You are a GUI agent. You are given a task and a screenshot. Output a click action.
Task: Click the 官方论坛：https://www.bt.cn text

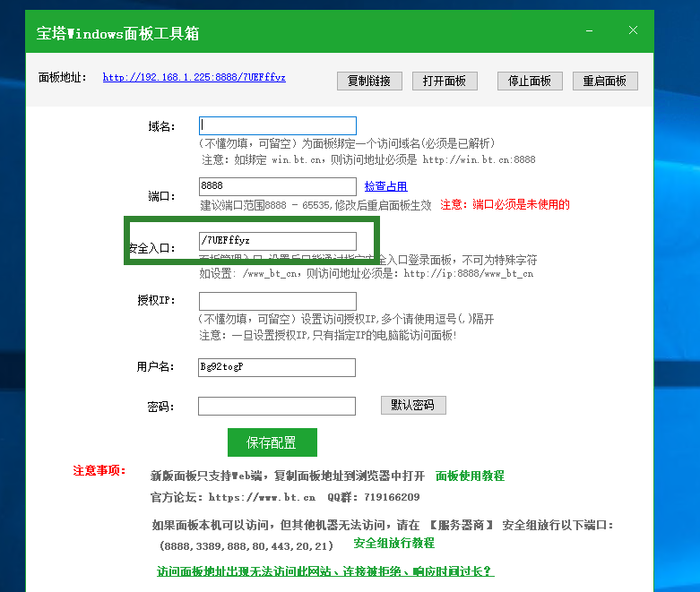(233, 497)
